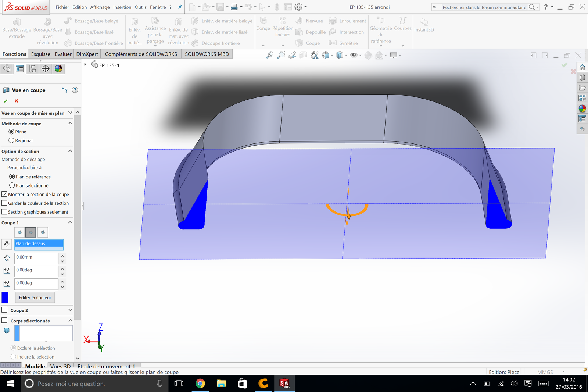
Task: Click the Editer la couleur button
Action: (x=35, y=297)
